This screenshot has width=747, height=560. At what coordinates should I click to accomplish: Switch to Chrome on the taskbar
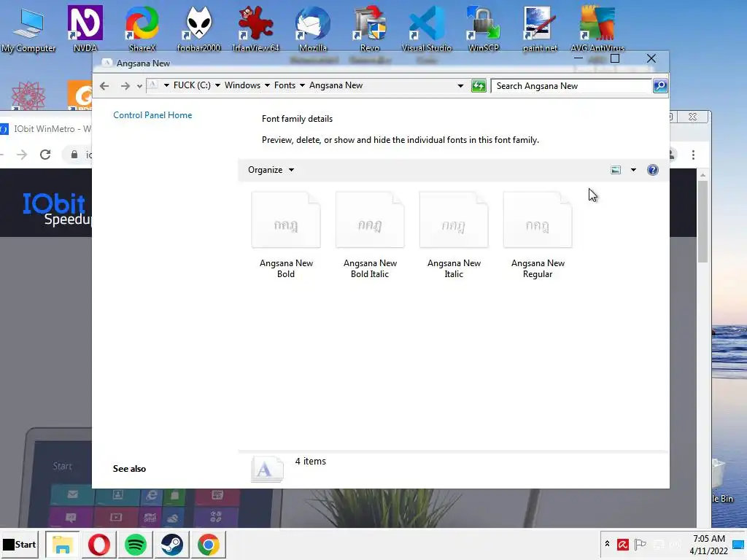pos(208,544)
